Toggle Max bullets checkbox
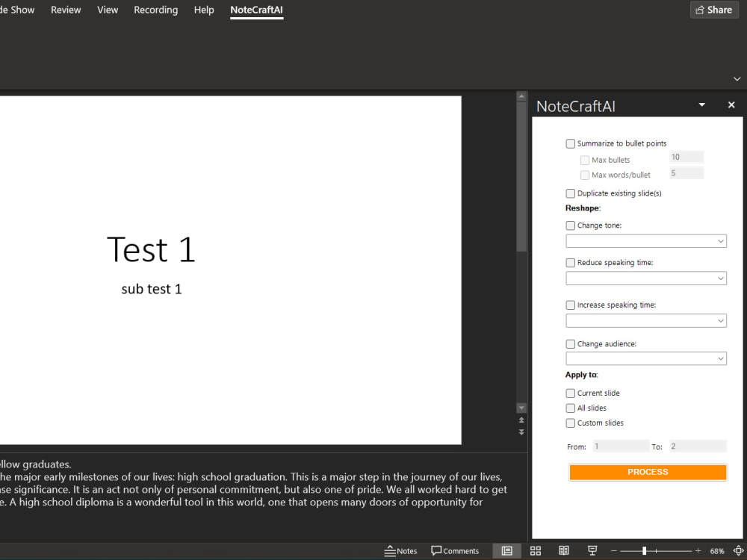The image size is (747, 560). tap(585, 160)
